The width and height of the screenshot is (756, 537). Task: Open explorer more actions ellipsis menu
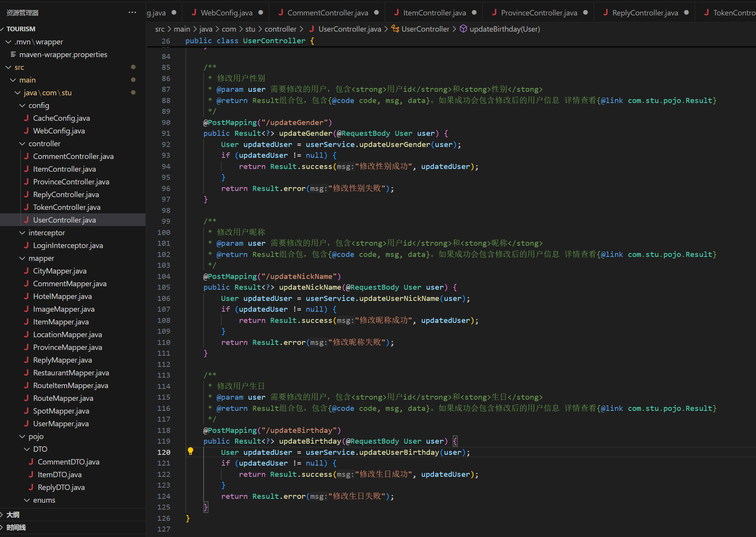(132, 13)
